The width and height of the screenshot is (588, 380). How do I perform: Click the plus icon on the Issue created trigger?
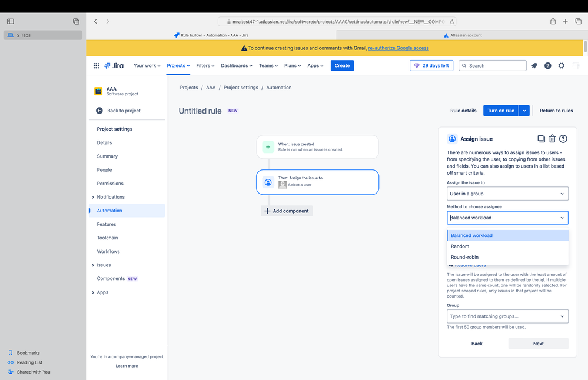(268, 147)
